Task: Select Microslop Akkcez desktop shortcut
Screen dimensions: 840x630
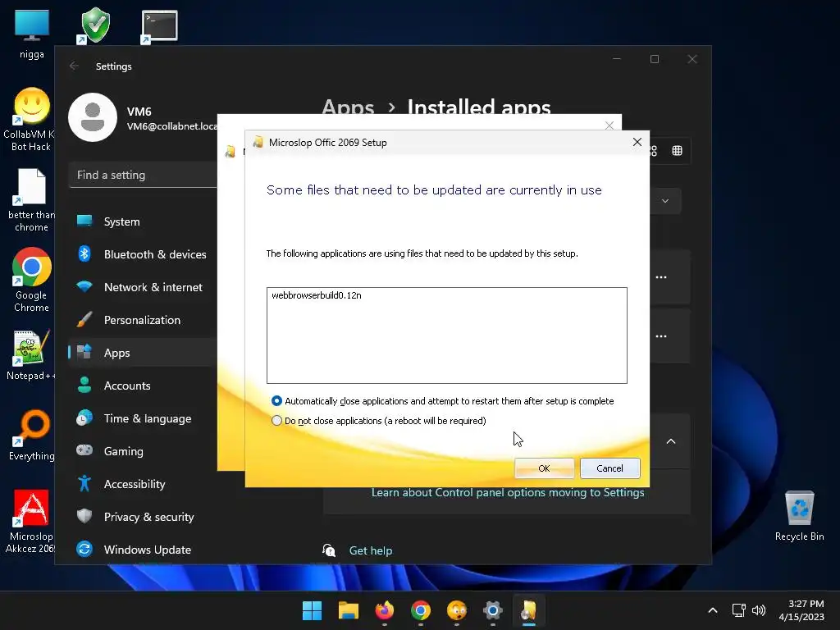Action: coord(30,521)
